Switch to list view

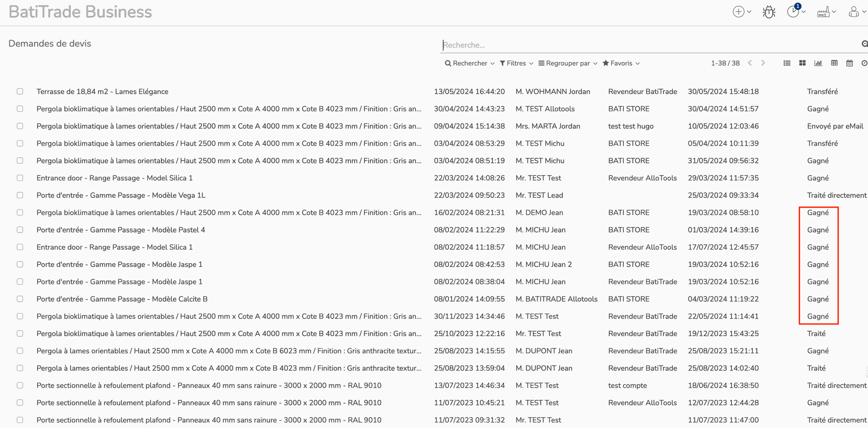787,63
